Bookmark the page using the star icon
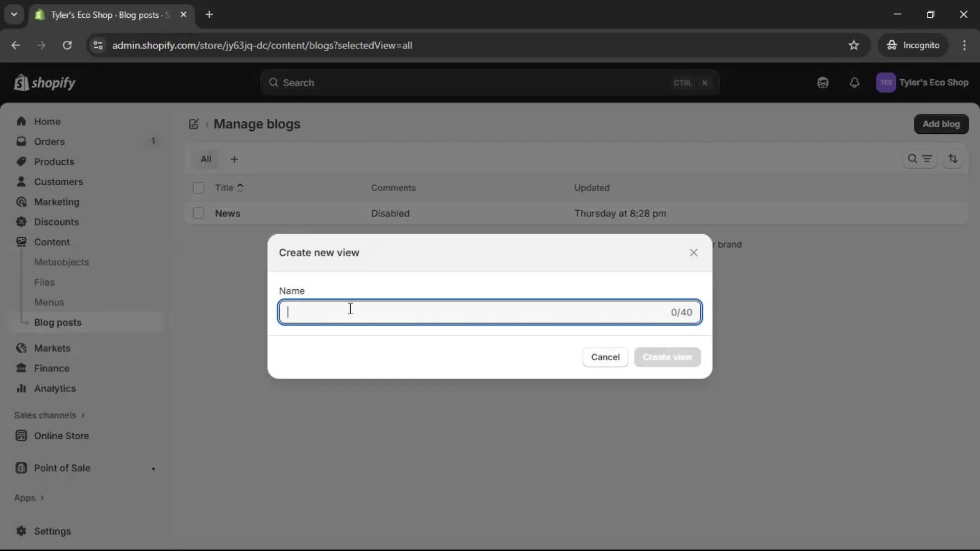This screenshot has width=980, height=551. (854, 45)
